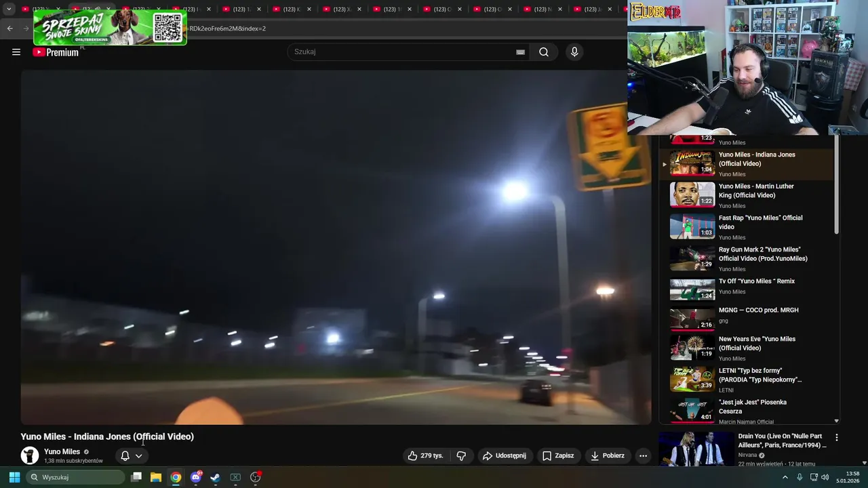868x488 pixels.
Task: Open the notification bell dropdown
Action: [x=132, y=456]
